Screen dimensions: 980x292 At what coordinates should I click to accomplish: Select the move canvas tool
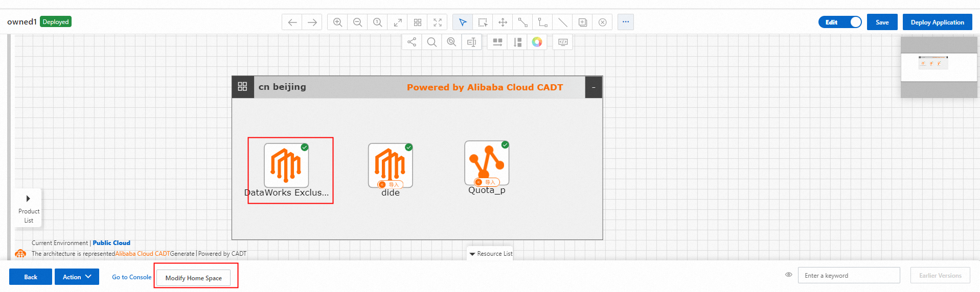click(503, 22)
